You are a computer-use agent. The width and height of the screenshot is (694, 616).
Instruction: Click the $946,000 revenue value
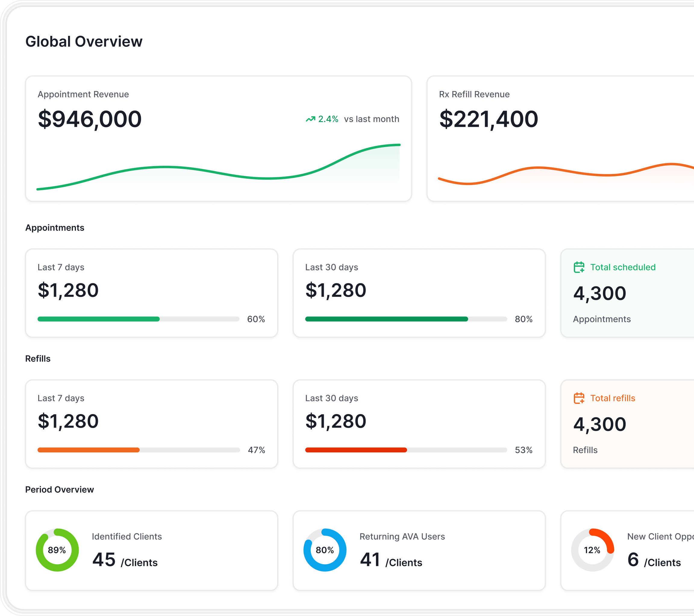[x=90, y=119]
